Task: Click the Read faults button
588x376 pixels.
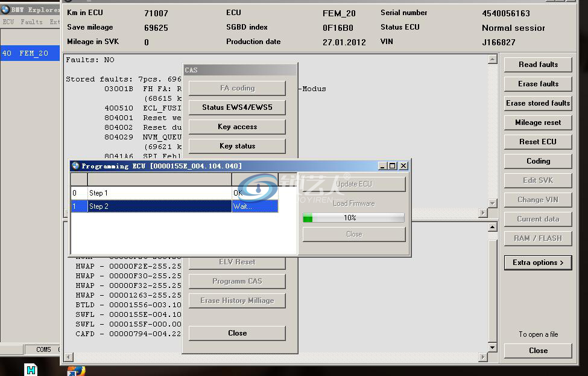Action: coord(538,65)
